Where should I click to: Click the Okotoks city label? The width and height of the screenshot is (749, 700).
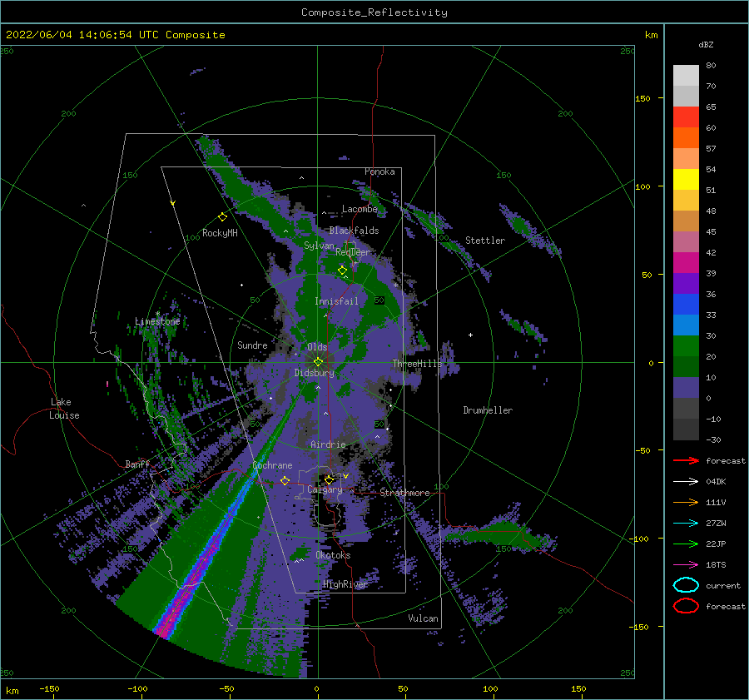(x=334, y=555)
